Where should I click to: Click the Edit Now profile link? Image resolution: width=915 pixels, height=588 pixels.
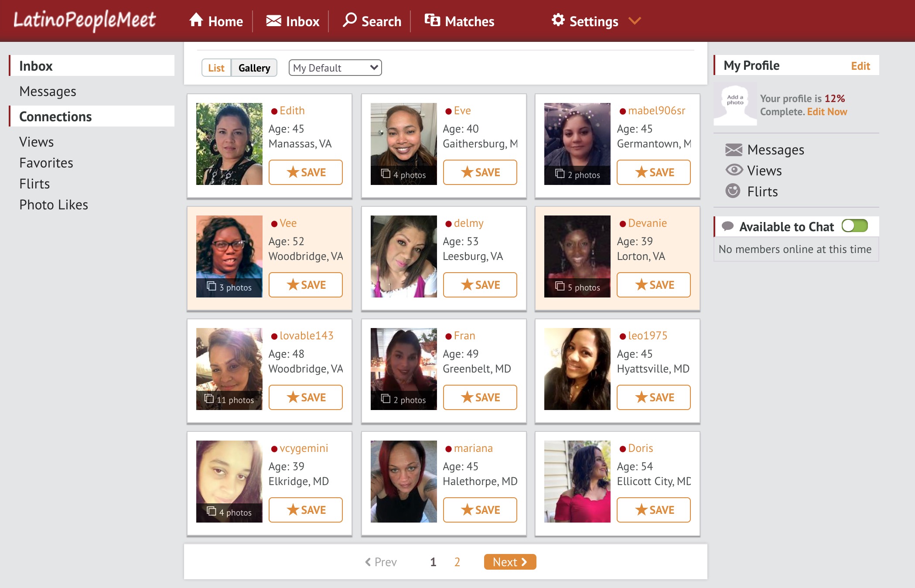point(827,112)
